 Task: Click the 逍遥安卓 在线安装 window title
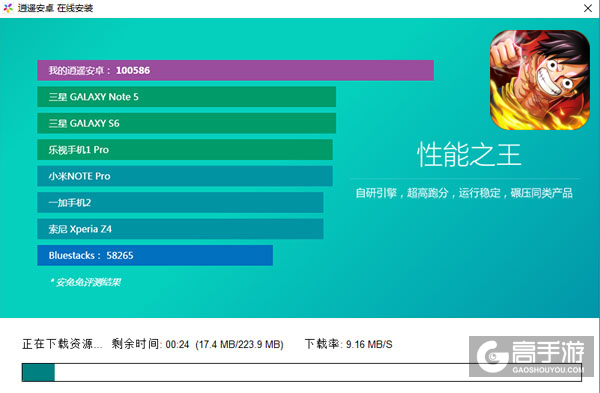coord(55,8)
